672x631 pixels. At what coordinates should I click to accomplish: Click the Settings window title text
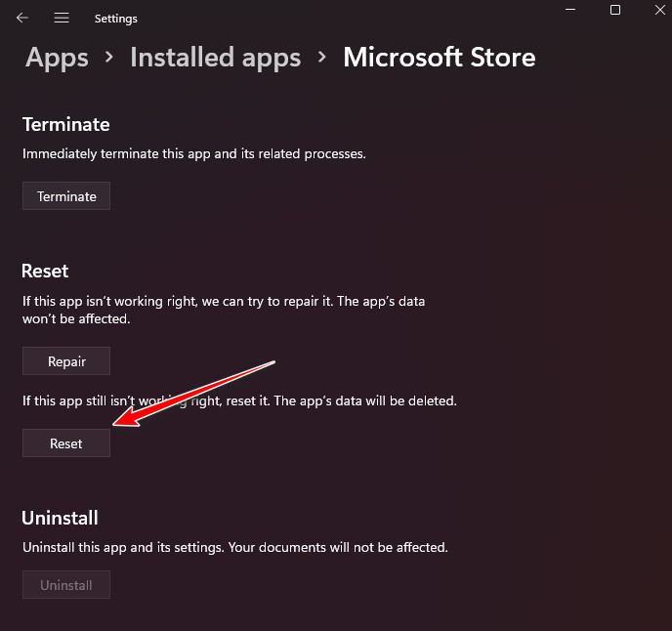click(x=116, y=19)
